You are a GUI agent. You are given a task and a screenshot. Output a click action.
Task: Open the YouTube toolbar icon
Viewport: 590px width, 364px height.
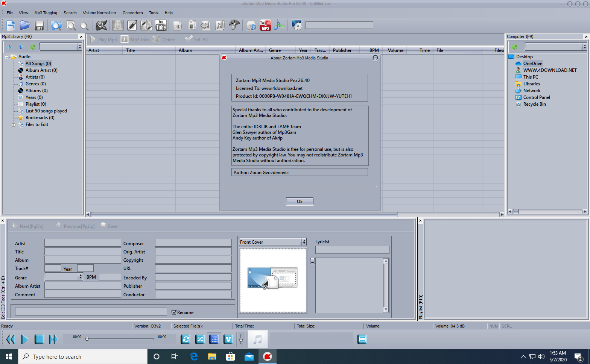(161, 25)
